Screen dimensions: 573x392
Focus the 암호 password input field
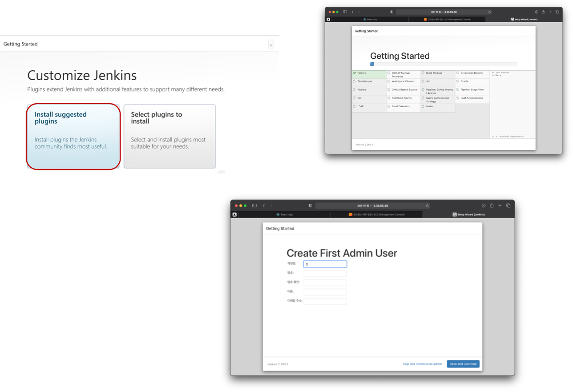[325, 273]
